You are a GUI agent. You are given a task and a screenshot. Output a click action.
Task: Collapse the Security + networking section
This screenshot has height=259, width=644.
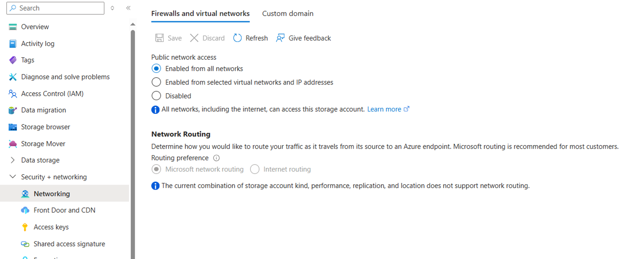coord(13,177)
